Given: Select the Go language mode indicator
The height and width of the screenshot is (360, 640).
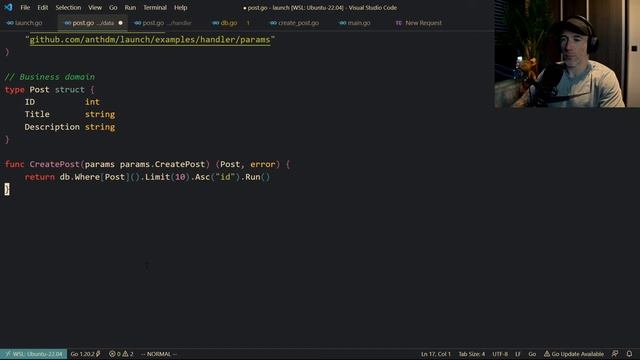Looking at the screenshot, I should click(532, 354).
